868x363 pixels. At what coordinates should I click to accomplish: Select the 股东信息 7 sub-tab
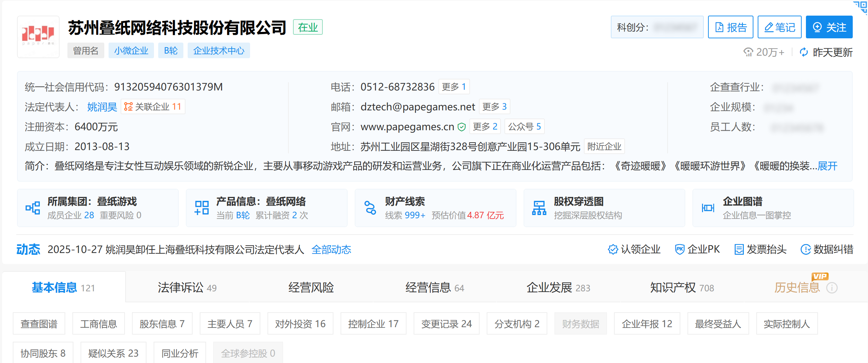[x=162, y=324]
